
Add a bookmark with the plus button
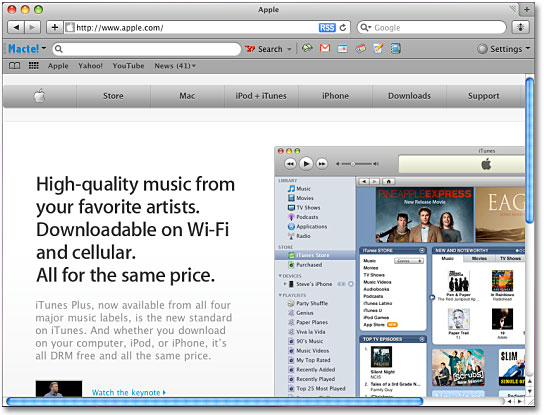pyautogui.click(x=54, y=27)
